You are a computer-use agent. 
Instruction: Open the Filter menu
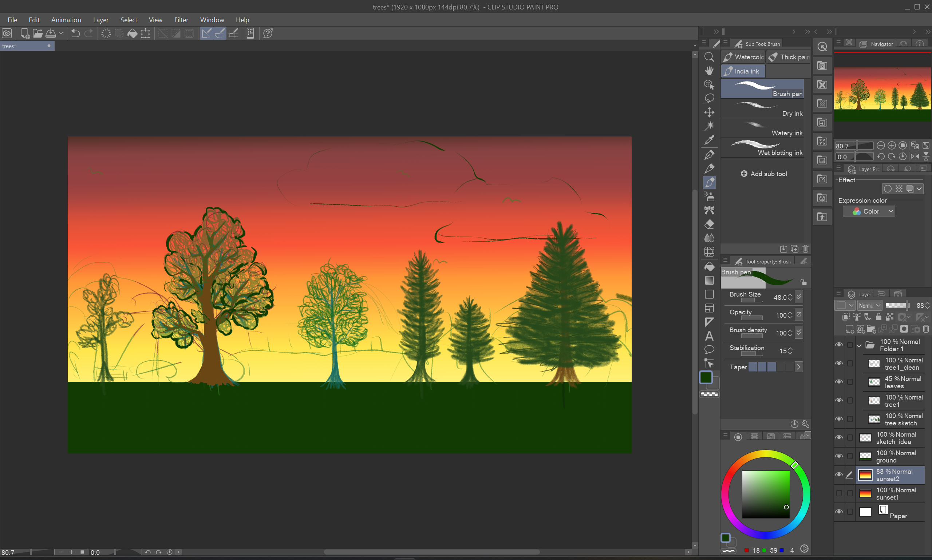[x=181, y=20]
